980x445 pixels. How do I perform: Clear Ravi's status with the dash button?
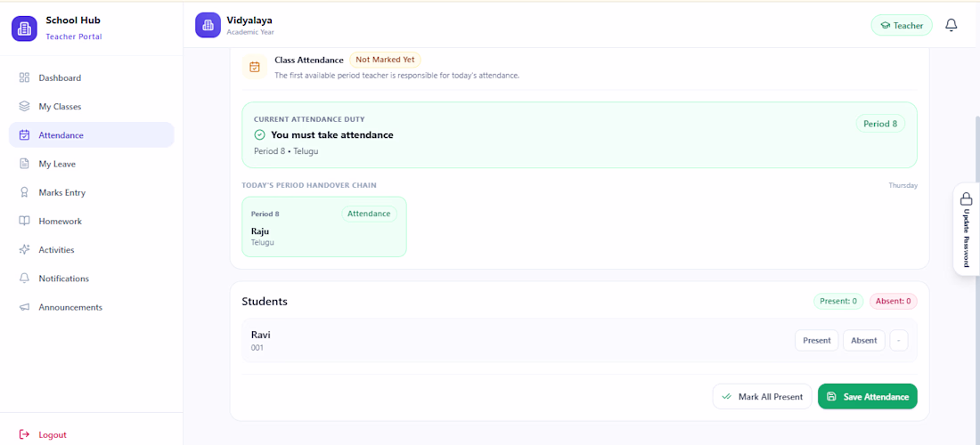[899, 340]
